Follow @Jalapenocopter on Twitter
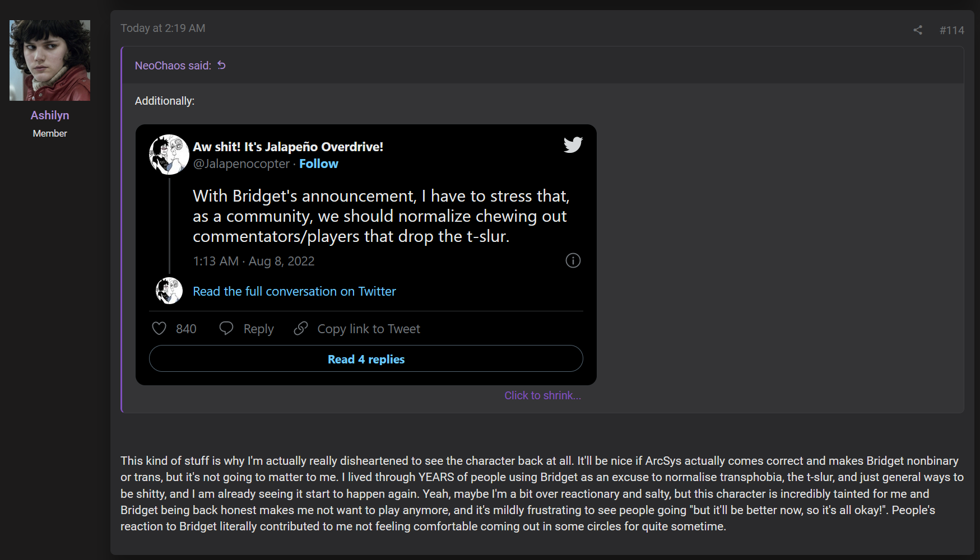This screenshot has height=560, width=980. click(x=319, y=164)
